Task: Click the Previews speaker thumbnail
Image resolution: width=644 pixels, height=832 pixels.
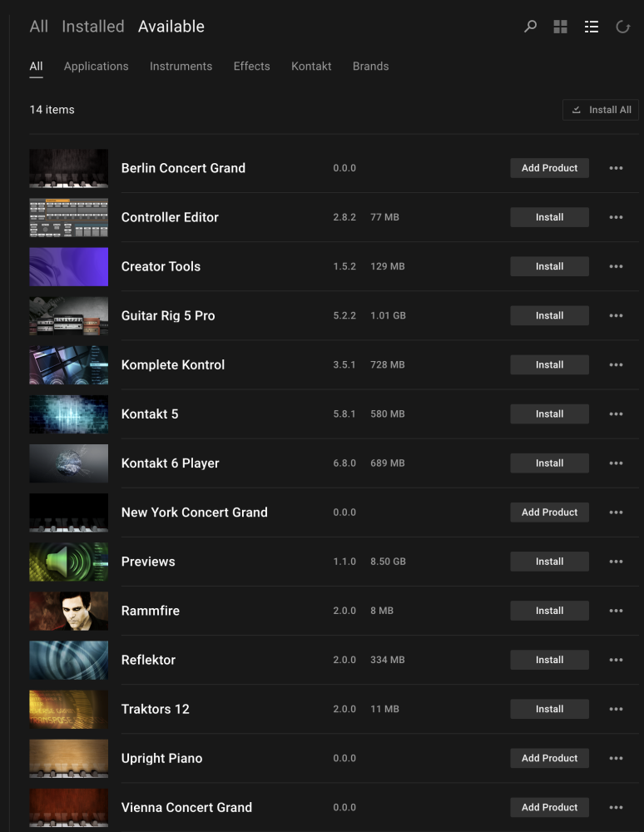Action: (x=68, y=562)
